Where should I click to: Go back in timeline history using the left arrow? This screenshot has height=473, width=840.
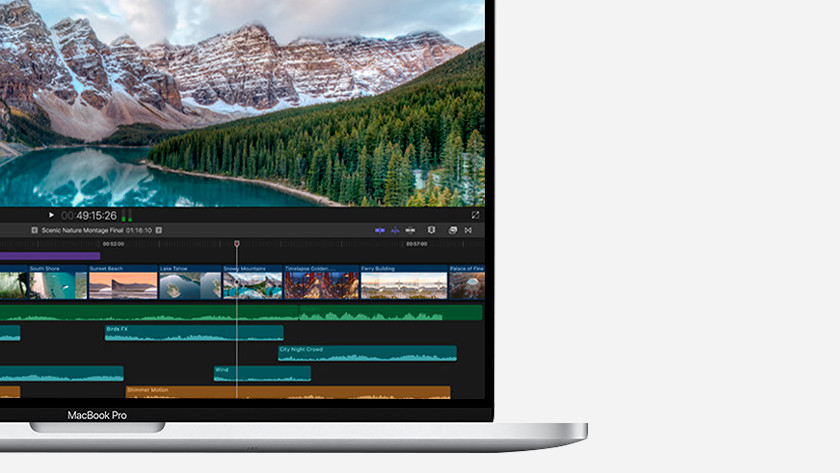tap(34, 230)
